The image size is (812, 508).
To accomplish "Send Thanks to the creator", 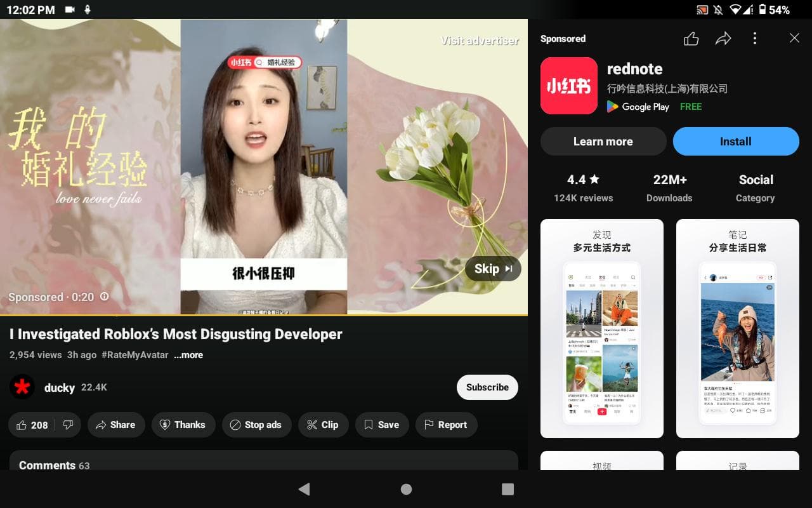I will (183, 425).
